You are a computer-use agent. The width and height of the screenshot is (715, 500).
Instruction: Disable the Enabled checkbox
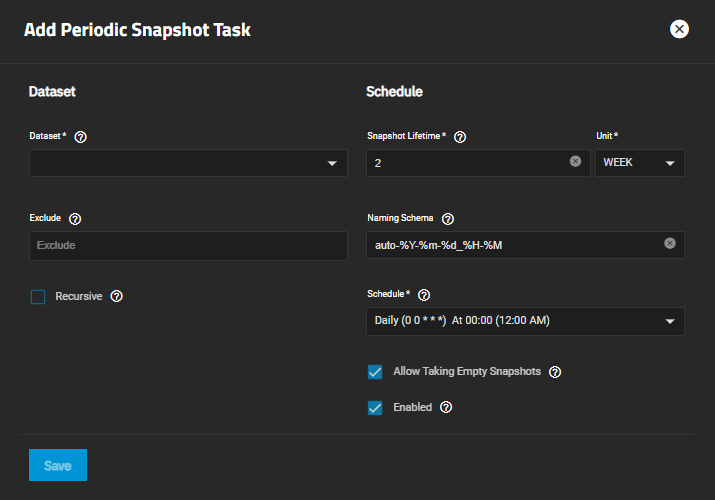click(x=375, y=408)
